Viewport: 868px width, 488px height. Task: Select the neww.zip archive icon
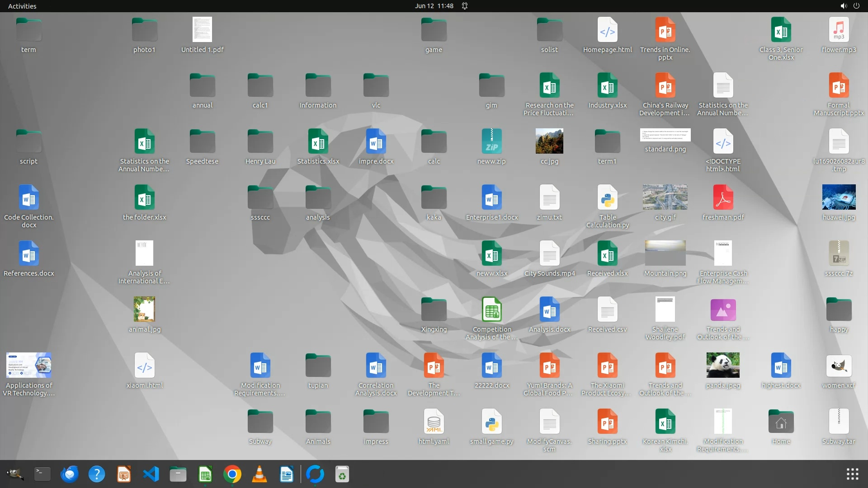[x=491, y=141]
